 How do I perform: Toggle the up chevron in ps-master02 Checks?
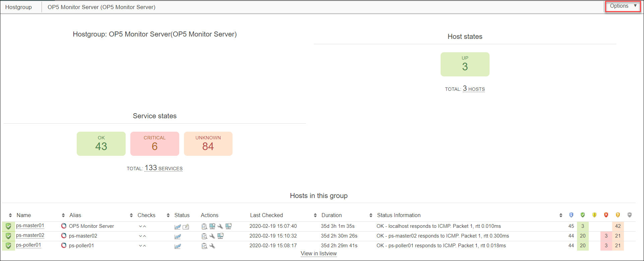pyautogui.click(x=144, y=236)
